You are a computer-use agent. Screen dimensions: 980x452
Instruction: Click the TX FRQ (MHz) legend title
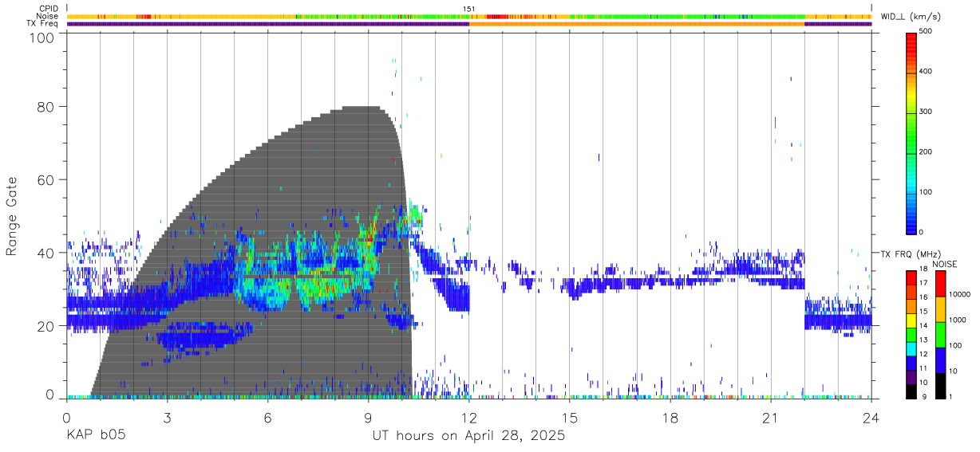click(909, 254)
